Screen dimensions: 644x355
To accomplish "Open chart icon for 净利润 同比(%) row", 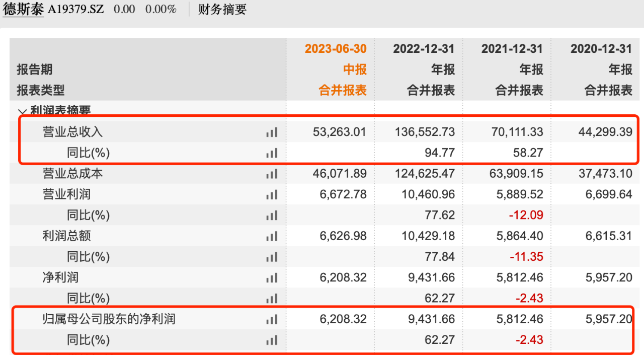I will pyautogui.click(x=272, y=299).
